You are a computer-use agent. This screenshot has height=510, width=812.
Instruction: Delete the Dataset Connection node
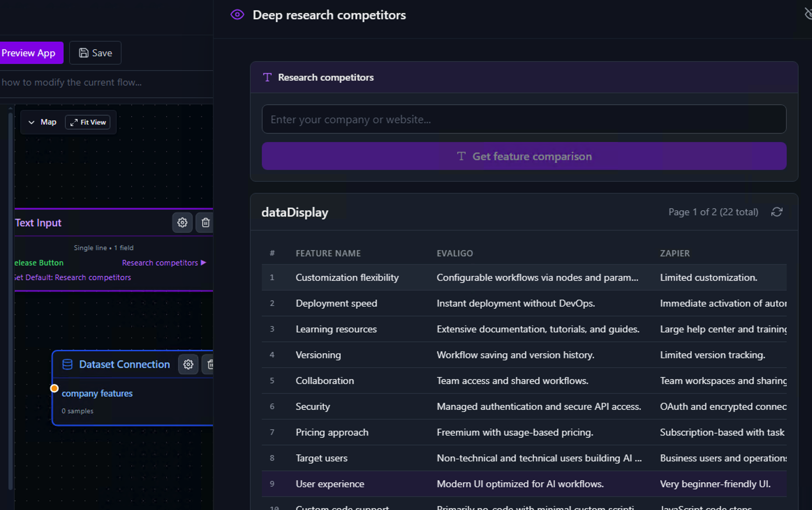[210, 365]
